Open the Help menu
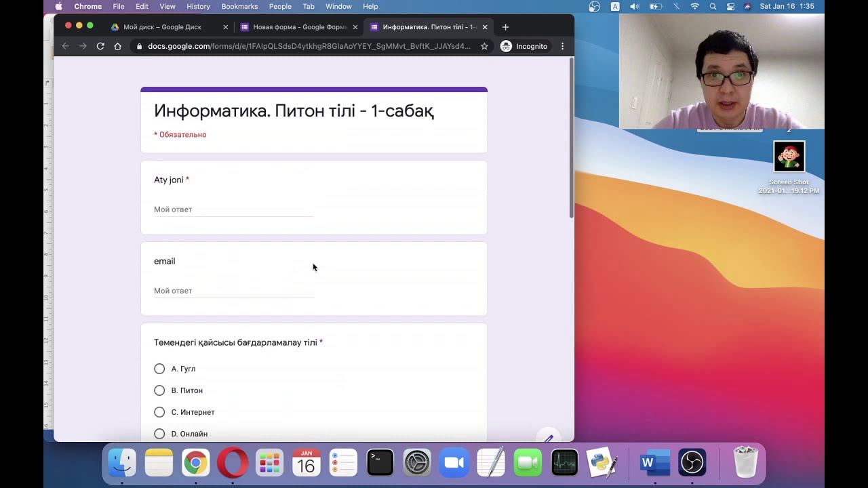Screen dimensions: 868x488 coord(370,7)
